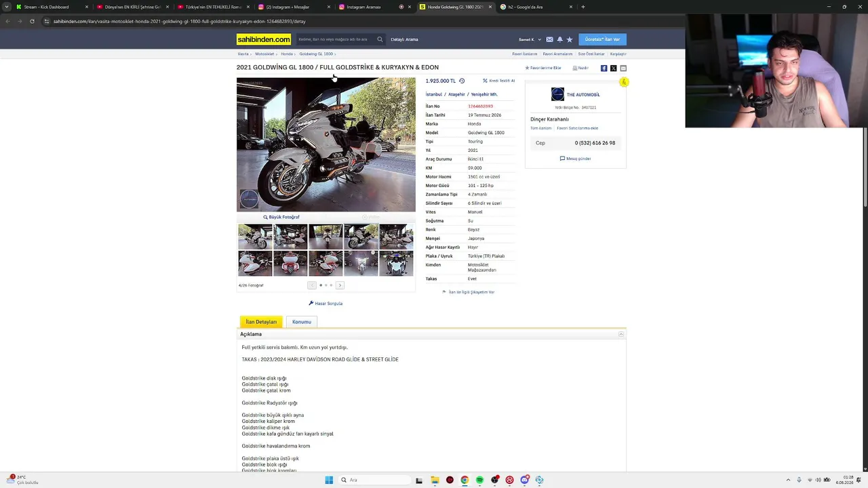Open Detaylı Arama link
This screenshot has height=488, width=868.
[x=404, y=39]
